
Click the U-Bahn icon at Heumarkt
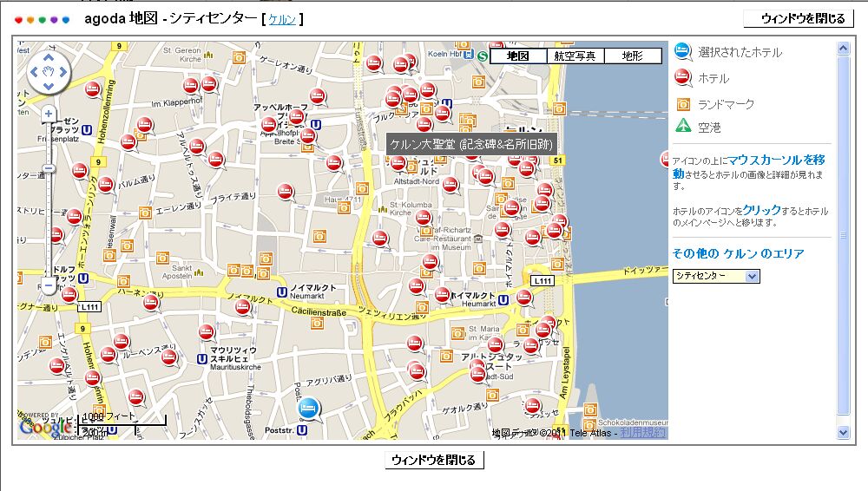503,300
